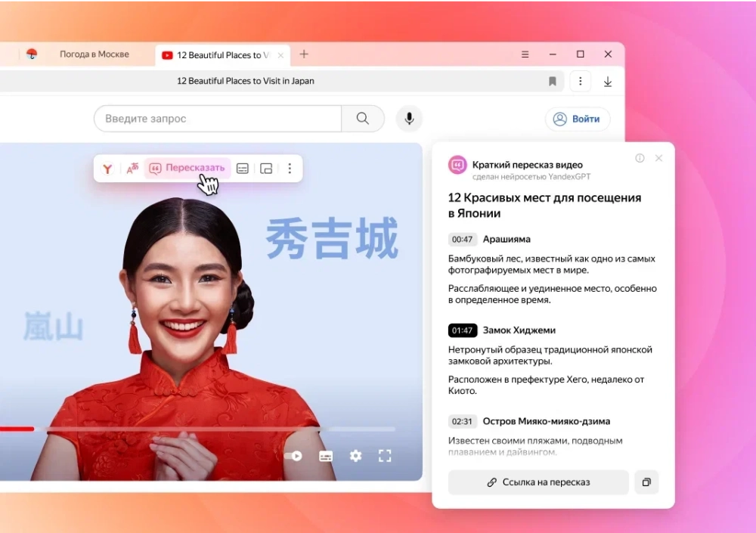Open picture-in-picture mode for the video
This screenshot has height=533, width=756.
pyautogui.click(x=266, y=169)
